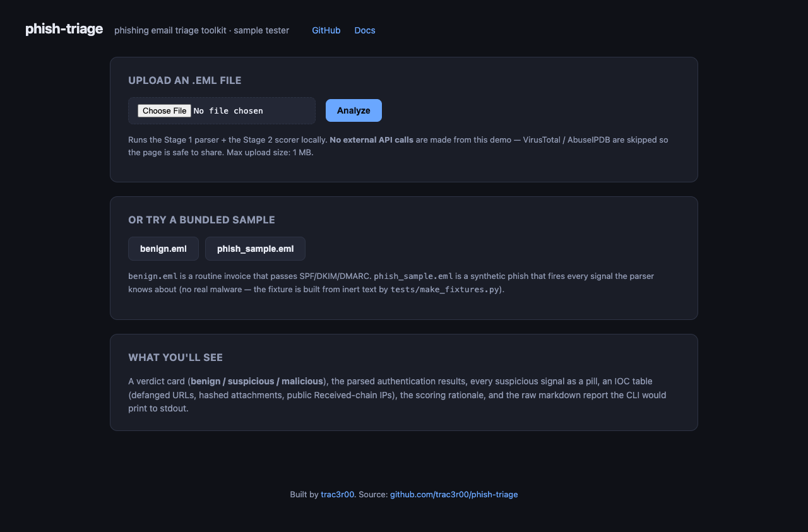
Task: Open github.com/trac3r00/phish-triage source link
Action: 454,494
